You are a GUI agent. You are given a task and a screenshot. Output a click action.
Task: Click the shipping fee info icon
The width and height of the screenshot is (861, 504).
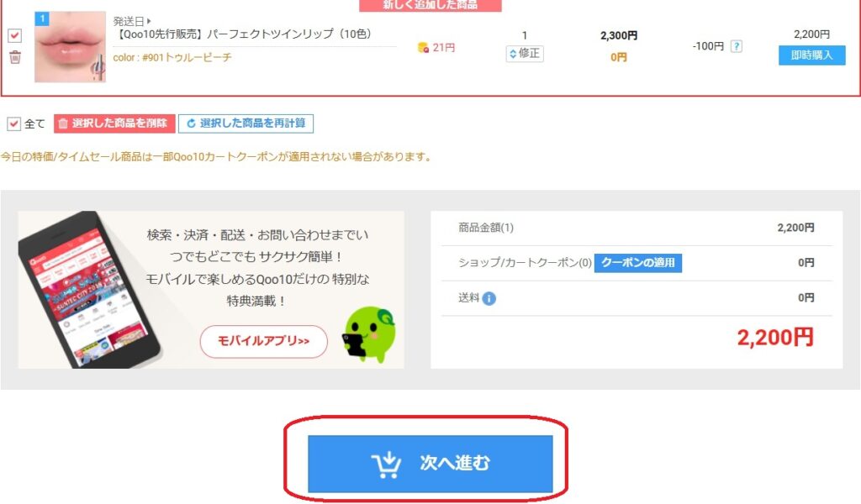(489, 298)
